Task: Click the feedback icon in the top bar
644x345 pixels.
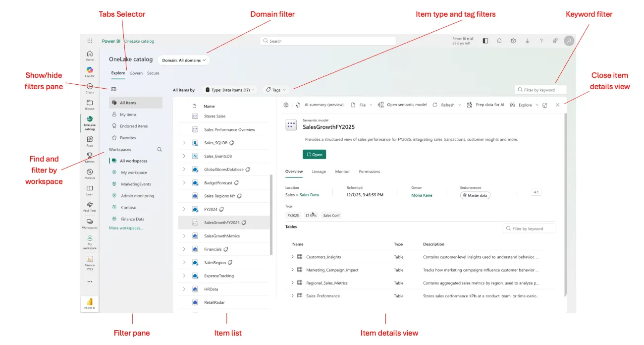Action: 555,41
